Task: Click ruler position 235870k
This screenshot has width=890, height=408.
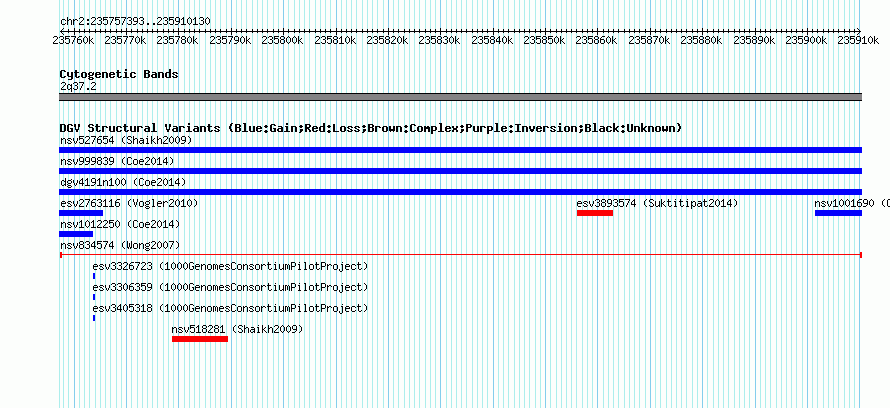Action: pos(649,40)
